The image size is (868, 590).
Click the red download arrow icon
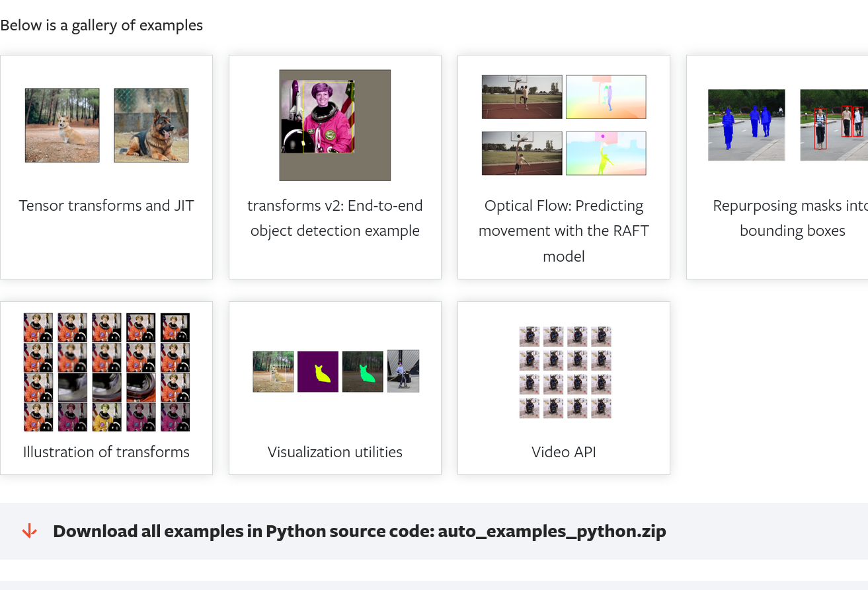[x=29, y=531]
